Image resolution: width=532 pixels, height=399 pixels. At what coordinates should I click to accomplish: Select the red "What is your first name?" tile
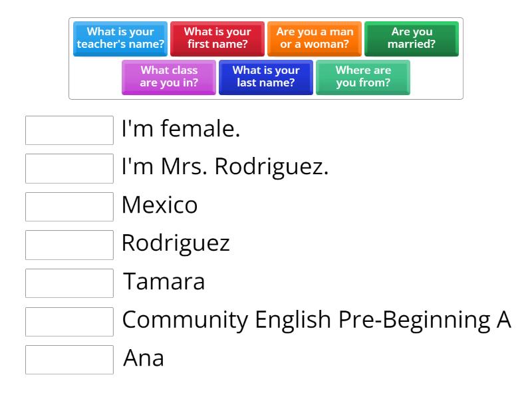[x=217, y=39]
